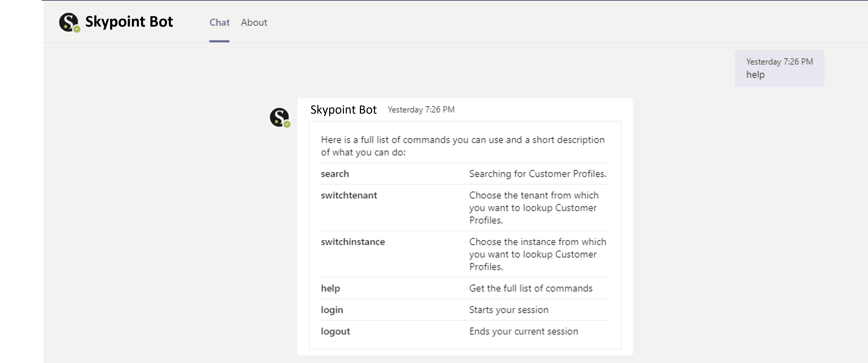The image size is (868, 363).
Task: Open the About tab
Action: coord(254,23)
